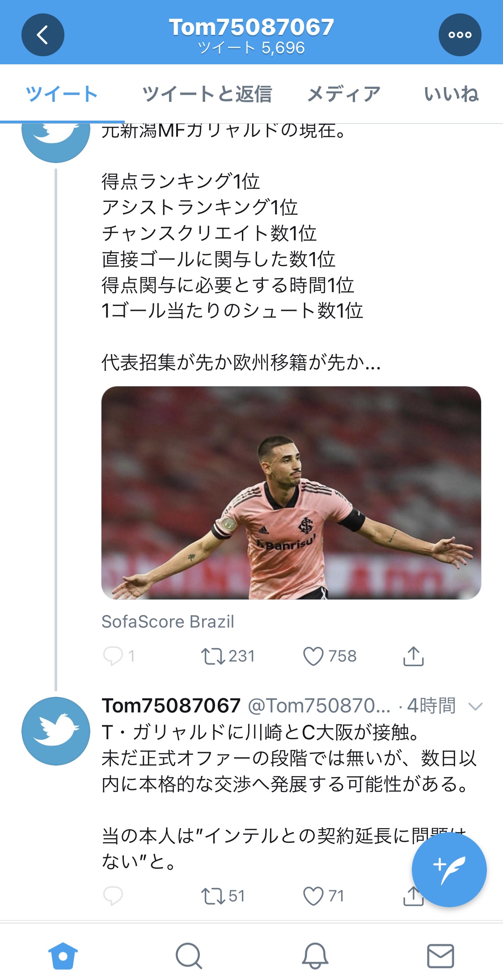Switch to the ツイートと返信 tab
Image resolution: width=503 pixels, height=980 pixels.
pos(207,94)
